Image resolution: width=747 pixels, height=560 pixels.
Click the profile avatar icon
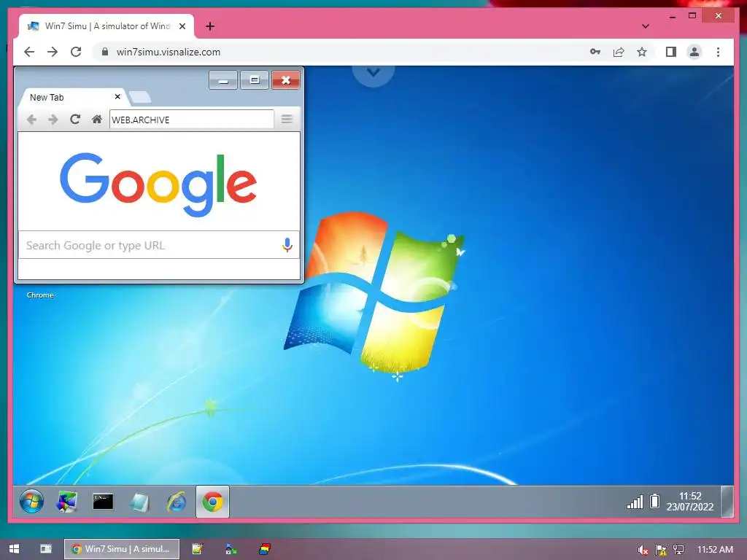(x=694, y=52)
